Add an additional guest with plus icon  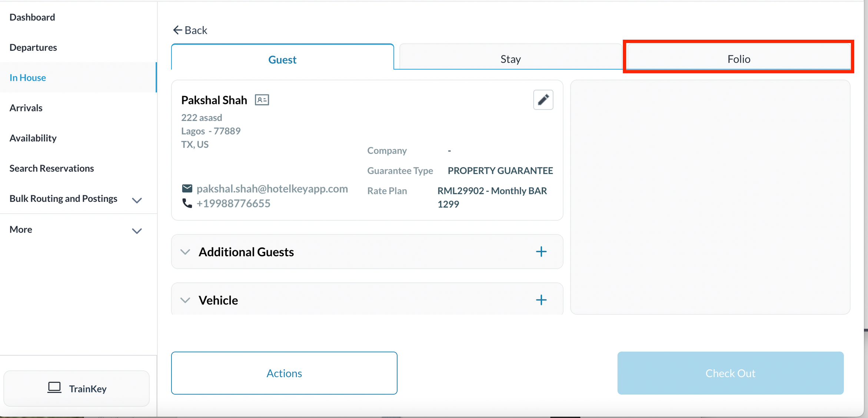pos(541,252)
